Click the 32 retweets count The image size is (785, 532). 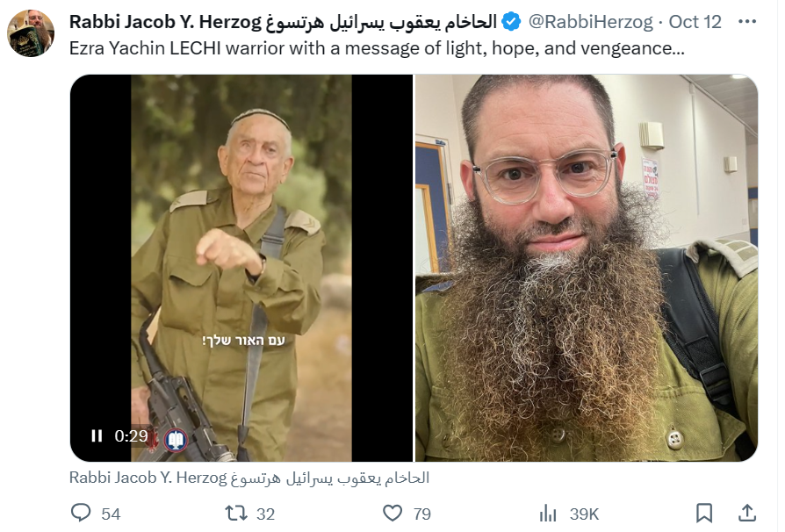(x=266, y=514)
